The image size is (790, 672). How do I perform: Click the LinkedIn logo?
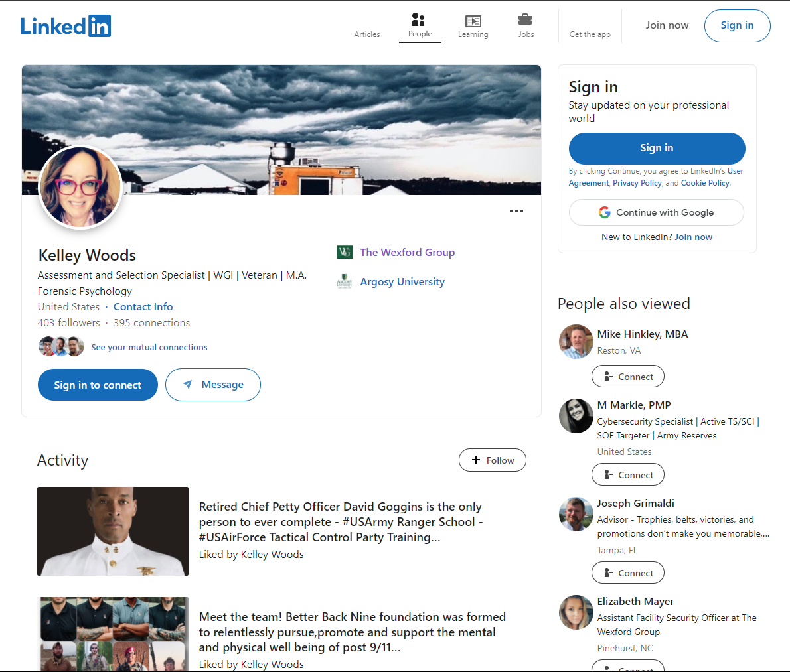pos(66,26)
